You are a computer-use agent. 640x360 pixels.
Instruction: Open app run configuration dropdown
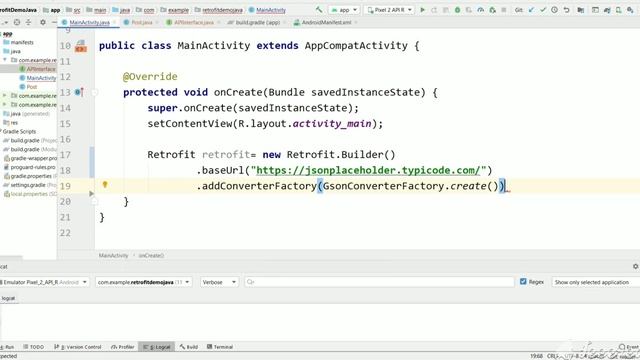pos(344,9)
